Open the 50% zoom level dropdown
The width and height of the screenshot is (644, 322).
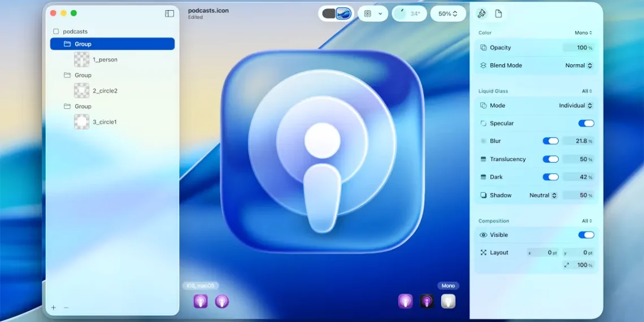click(x=448, y=14)
